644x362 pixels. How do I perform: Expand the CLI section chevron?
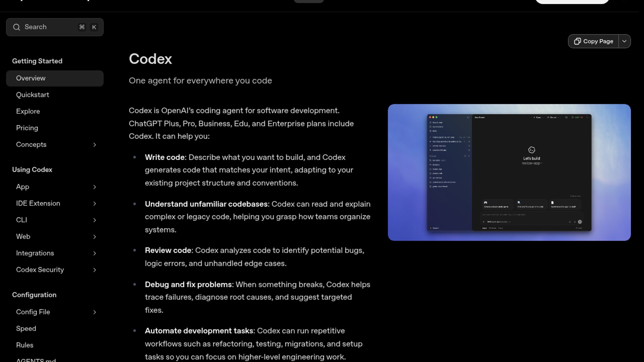click(x=95, y=220)
